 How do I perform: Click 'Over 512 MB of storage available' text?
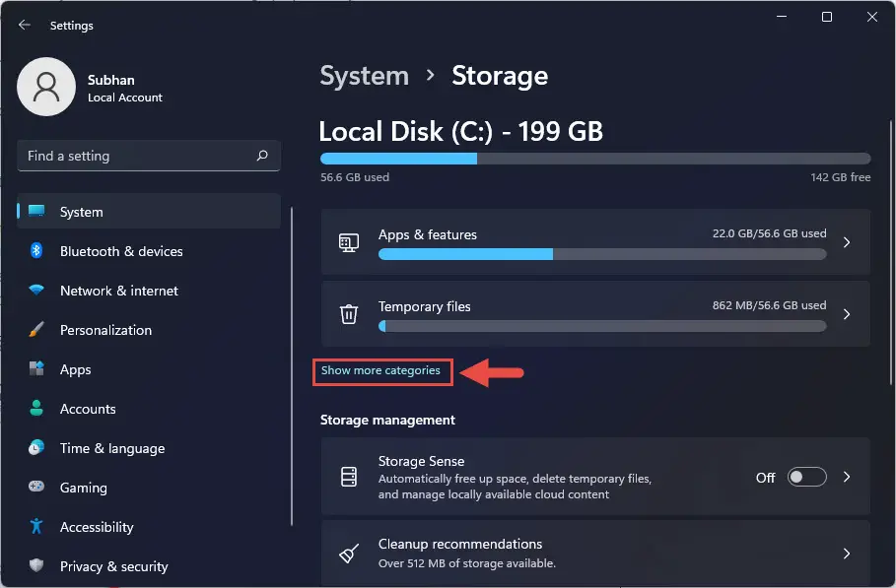(467, 563)
